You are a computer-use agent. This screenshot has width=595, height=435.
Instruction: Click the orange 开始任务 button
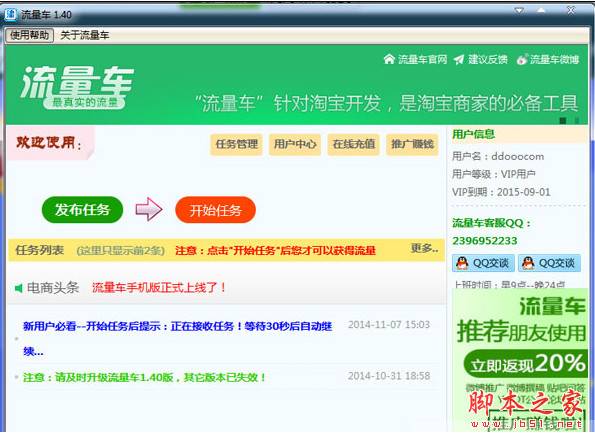pyautogui.click(x=216, y=210)
